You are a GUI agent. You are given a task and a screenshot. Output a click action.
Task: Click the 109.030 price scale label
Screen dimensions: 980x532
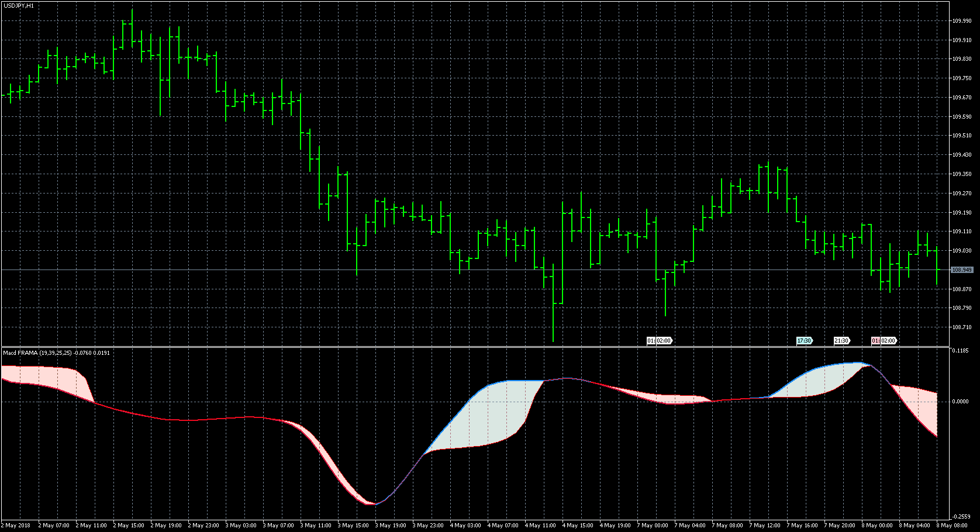click(x=962, y=251)
